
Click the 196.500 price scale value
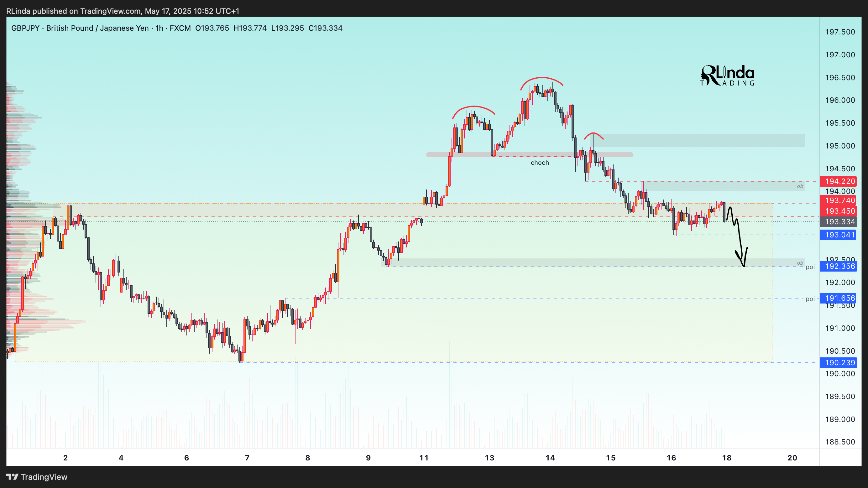point(840,77)
